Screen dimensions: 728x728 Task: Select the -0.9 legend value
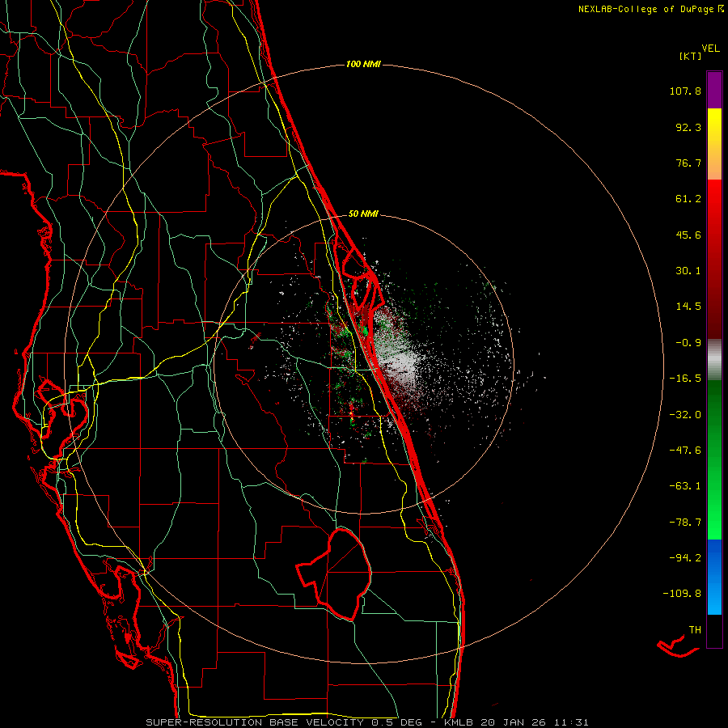pos(688,343)
